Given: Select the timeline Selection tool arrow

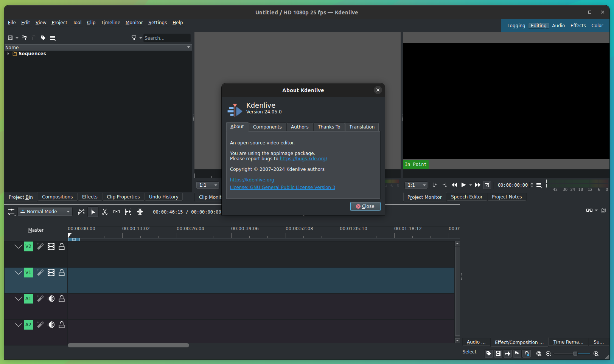Looking at the screenshot, I should 93,212.
